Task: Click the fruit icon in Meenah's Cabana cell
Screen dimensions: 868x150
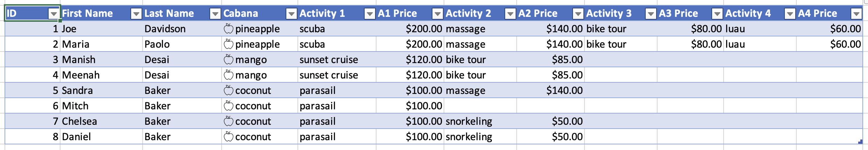Action: point(228,75)
